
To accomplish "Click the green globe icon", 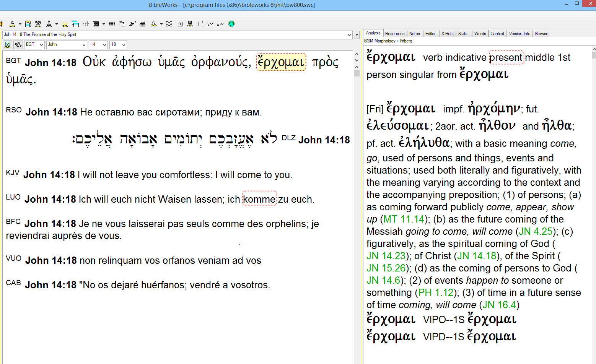I will point(231,24).
